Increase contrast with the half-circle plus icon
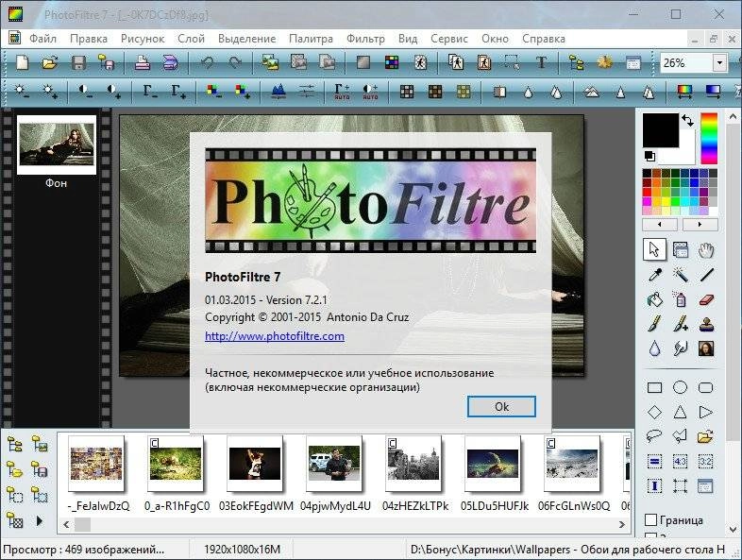The width and height of the screenshot is (742, 560). pyautogui.click(x=113, y=91)
